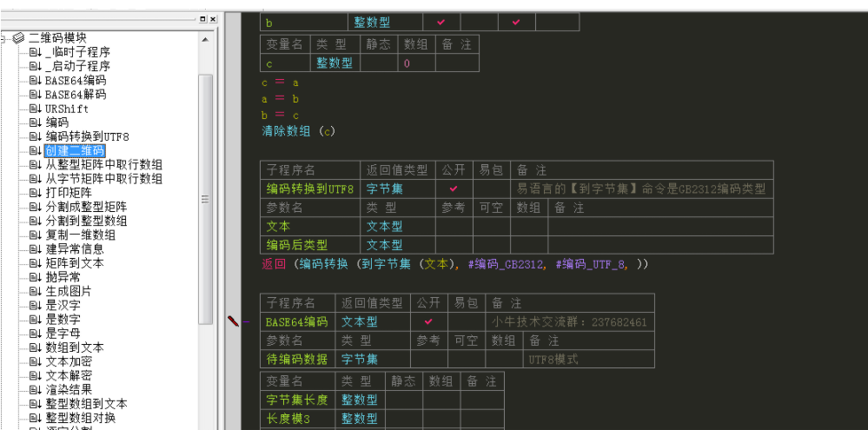Image resolution: width=868 pixels, height=430 pixels.
Task: Click the 二维码模块 module book icon
Action: tap(18, 37)
